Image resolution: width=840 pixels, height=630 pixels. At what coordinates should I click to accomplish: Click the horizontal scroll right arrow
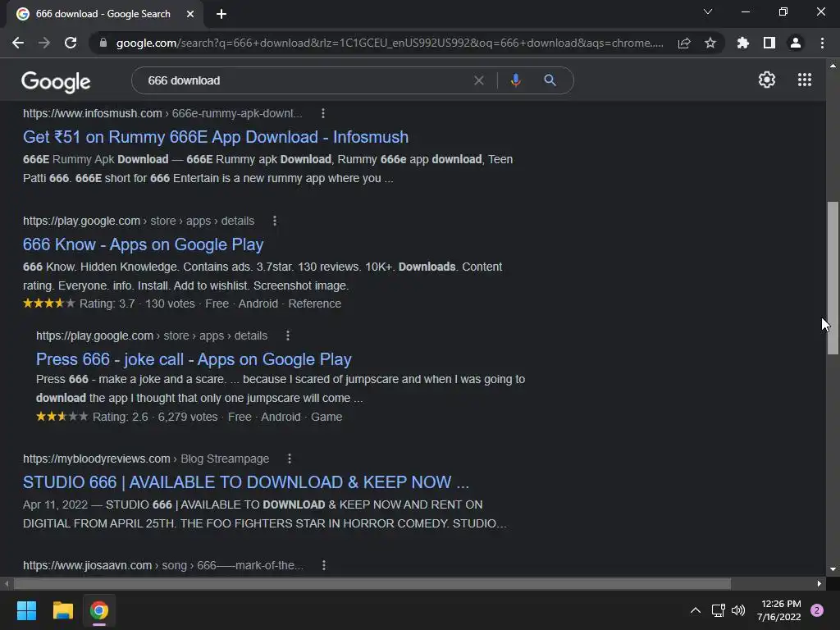[819, 583]
